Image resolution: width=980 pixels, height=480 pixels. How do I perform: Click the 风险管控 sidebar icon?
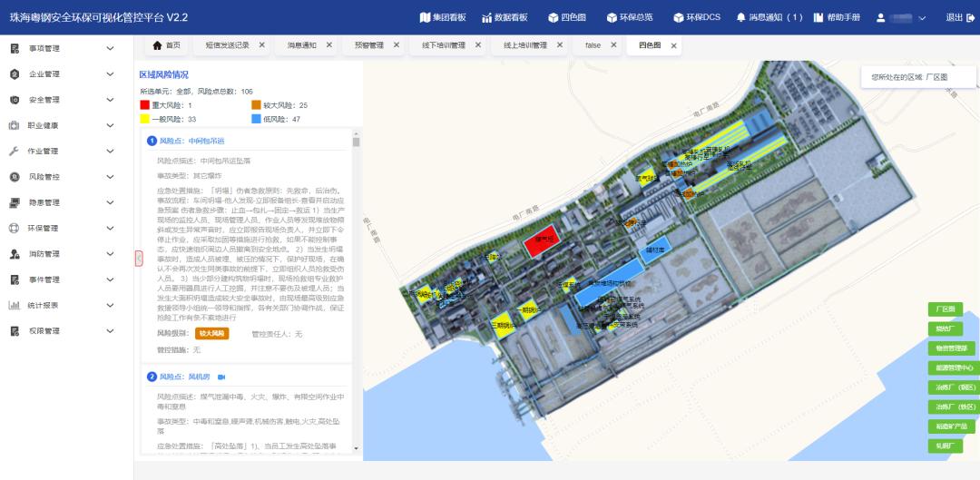(15, 177)
